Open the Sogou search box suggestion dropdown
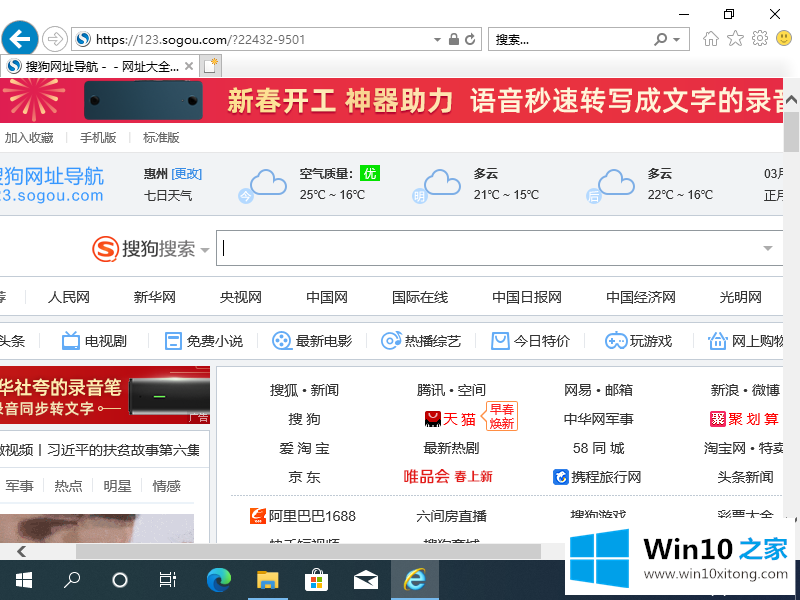 click(x=767, y=248)
